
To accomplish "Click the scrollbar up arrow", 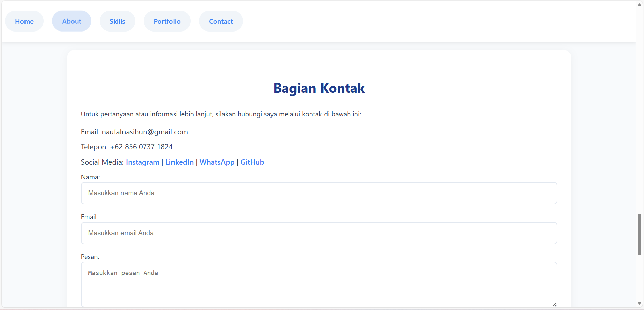I will [639, 4].
